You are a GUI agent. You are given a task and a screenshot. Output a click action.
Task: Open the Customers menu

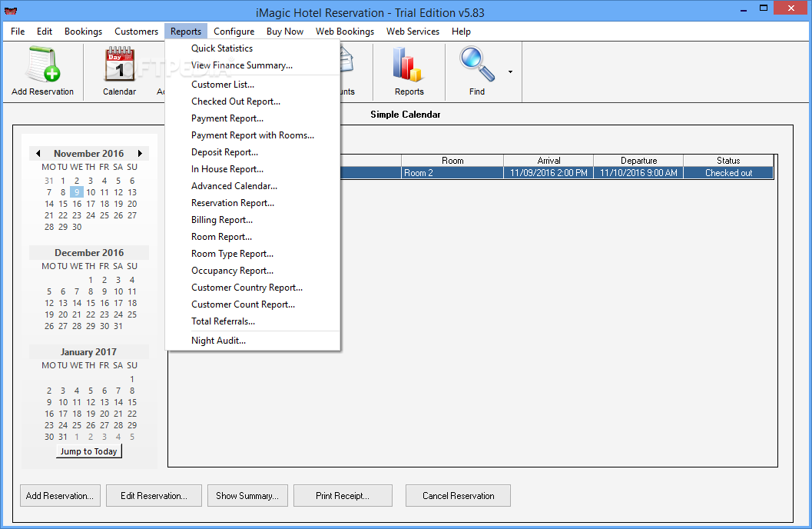point(136,32)
